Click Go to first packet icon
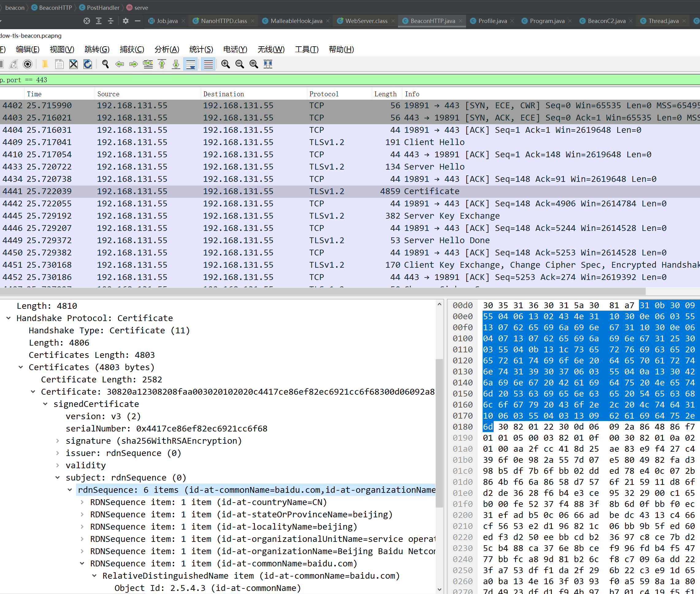 (x=162, y=64)
